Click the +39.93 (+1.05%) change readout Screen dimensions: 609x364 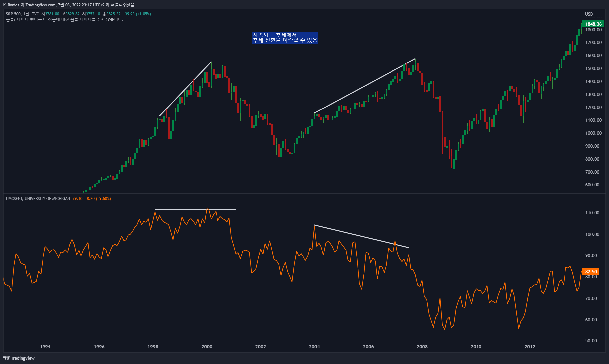click(137, 14)
